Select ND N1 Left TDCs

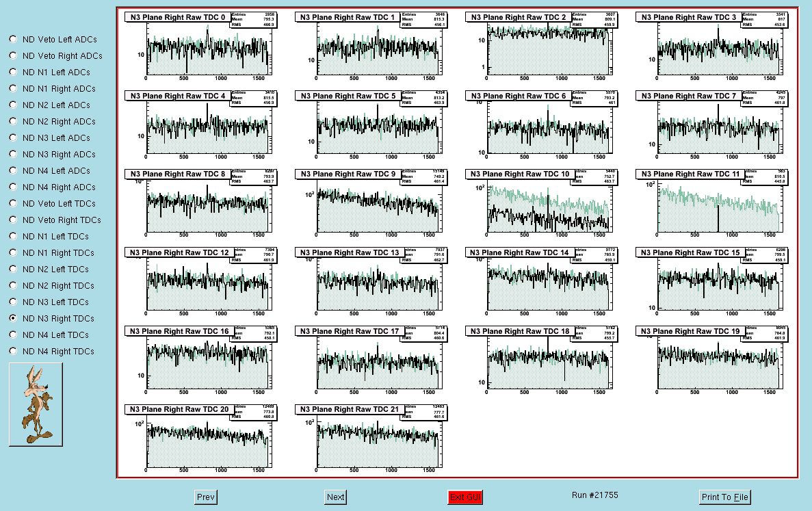[13, 236]
